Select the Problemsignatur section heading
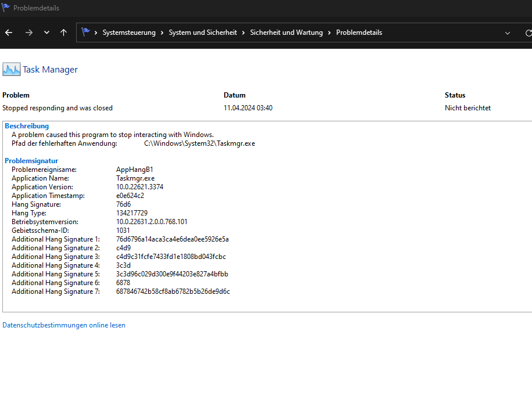The height and width of the screenshot is (396, 532). (x=31, y=161)
